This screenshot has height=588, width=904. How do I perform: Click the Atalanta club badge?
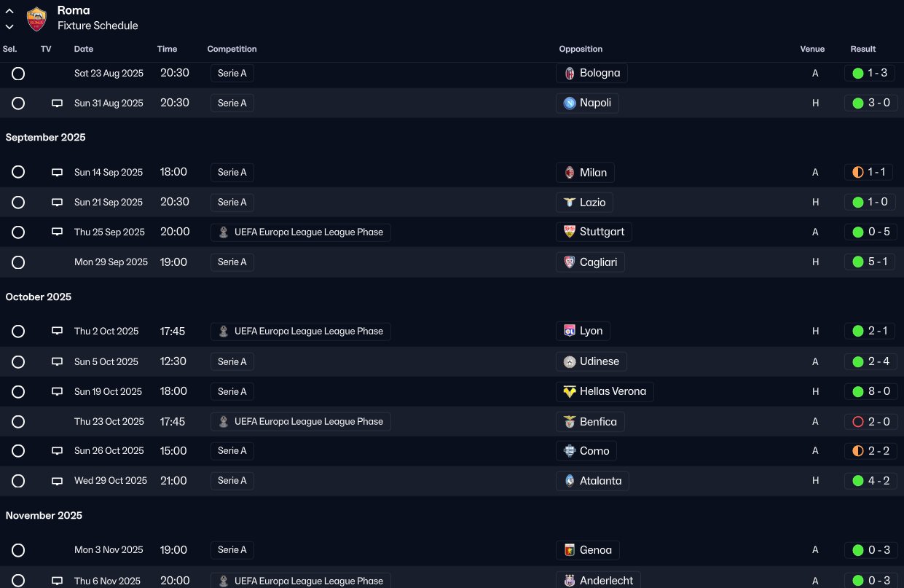tap(570, 481)
